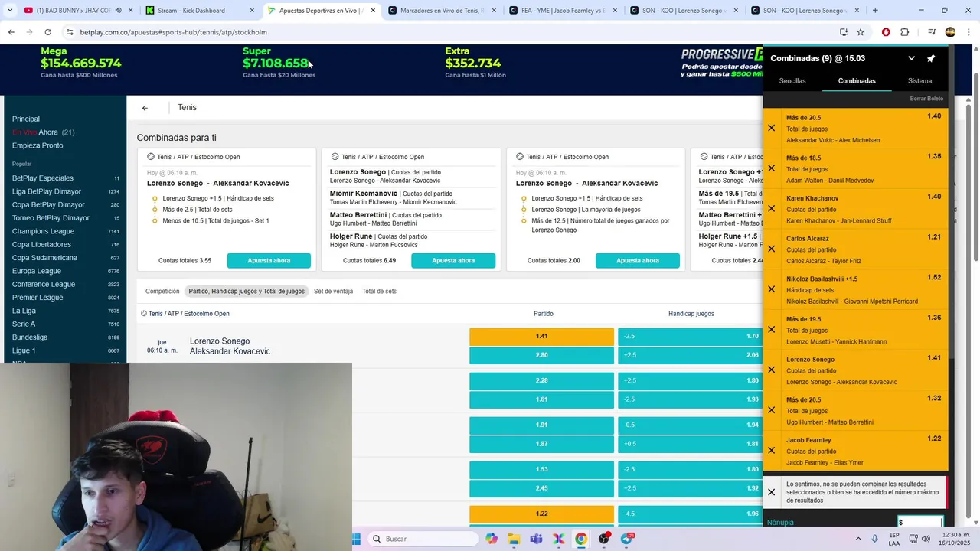Click Apuesta ahora for 6.49 combo
The width and height of the screenshot is (980, 551).
point(453,261)
